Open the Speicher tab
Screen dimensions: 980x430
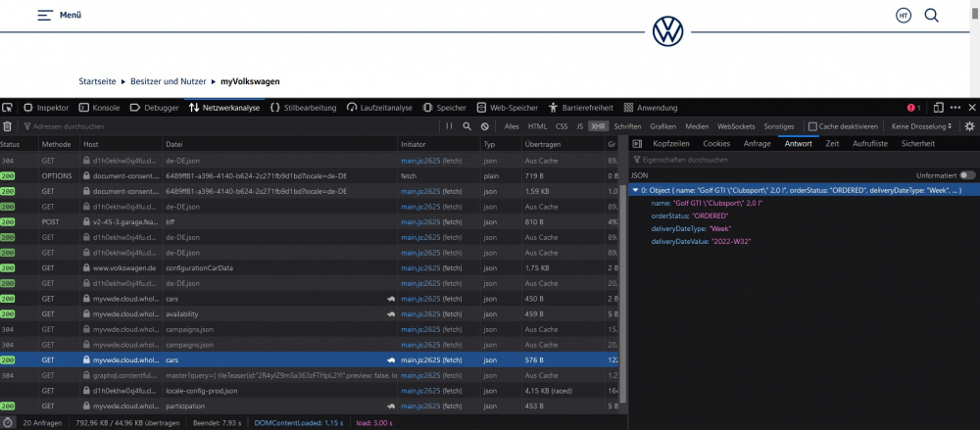click(x=444, y=108)
